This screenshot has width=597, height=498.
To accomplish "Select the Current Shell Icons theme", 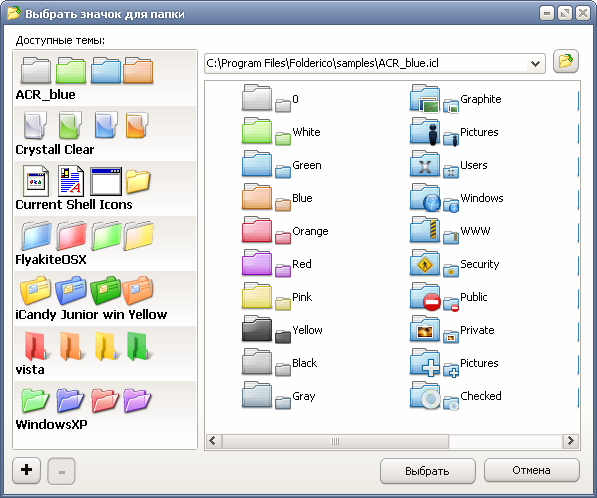I will tap(105, 188).
